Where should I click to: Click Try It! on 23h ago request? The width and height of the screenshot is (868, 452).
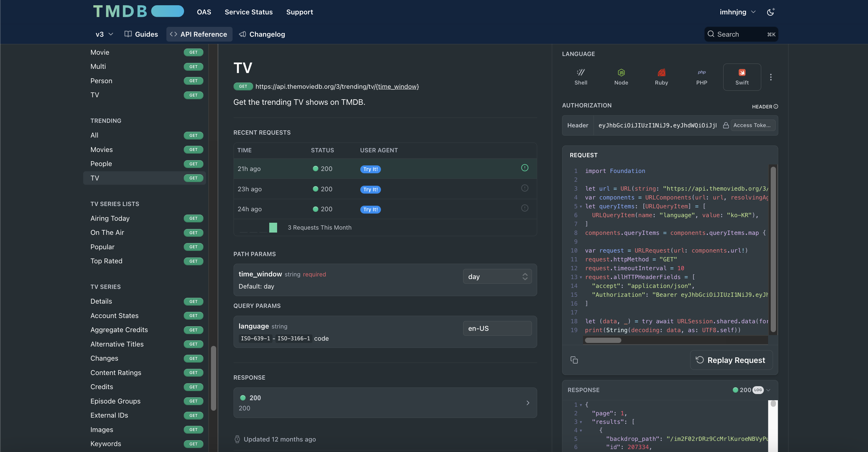[x=370, y=189]
